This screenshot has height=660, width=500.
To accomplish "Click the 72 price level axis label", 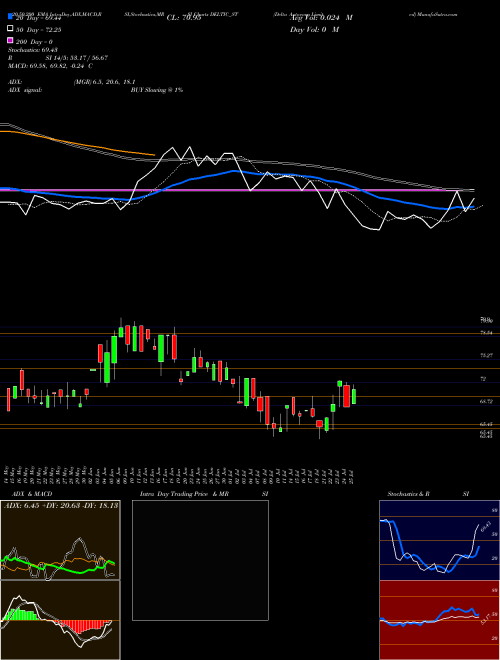I will pos(483,379).
